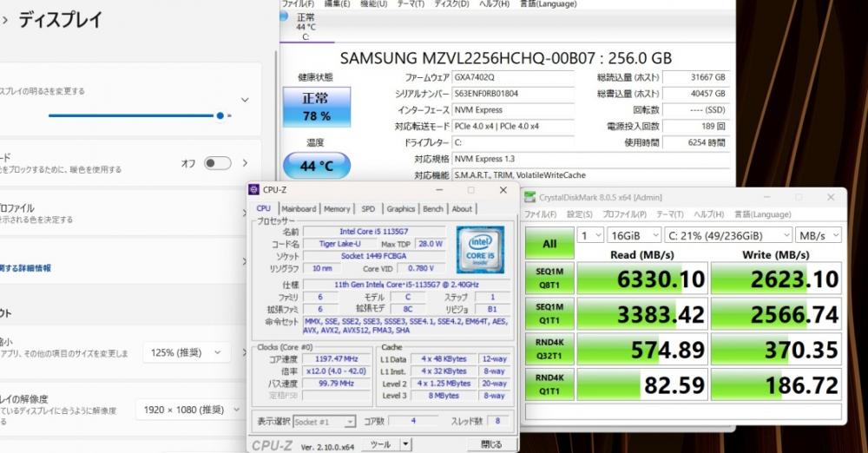The image size is (868, 453).
Task: Open the night light settings chevron
Action: tap(245, 163)
